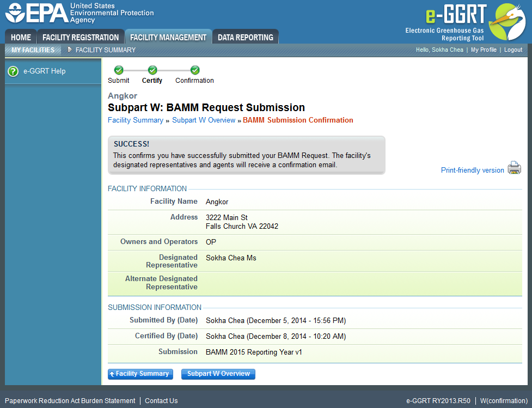Open the FACILITY REGISTRATION tab
This screenshot has width=532, height=408.
(x=81, y=37)
